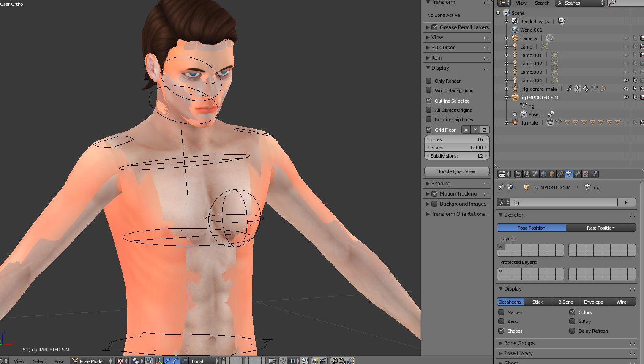Open the Render properties tab camera icon
The image size is (644, 364).
click(518, 174)
